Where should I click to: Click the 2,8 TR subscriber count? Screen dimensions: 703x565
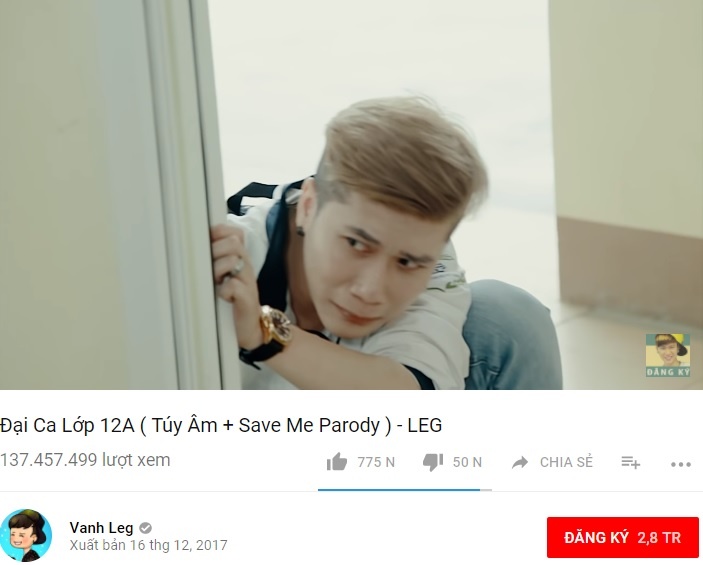(x=659, y=538)
